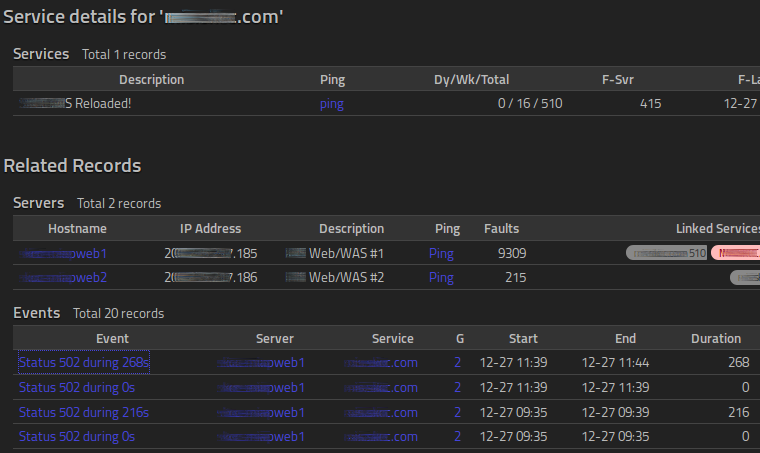Open the web2 hostname link in Servers

pyautogui.click(x=64, y=277)
